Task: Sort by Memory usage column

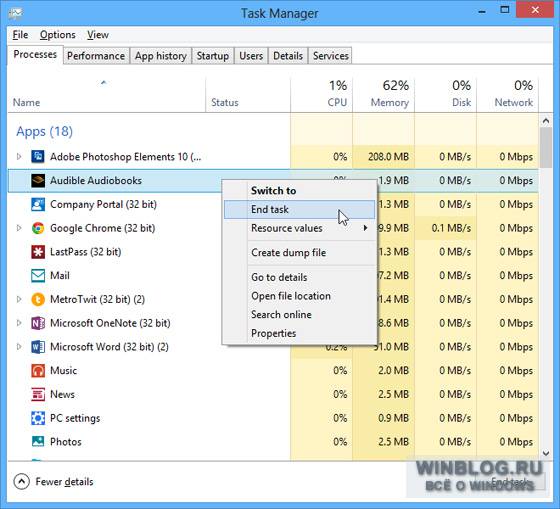Action: click(384, 94)
